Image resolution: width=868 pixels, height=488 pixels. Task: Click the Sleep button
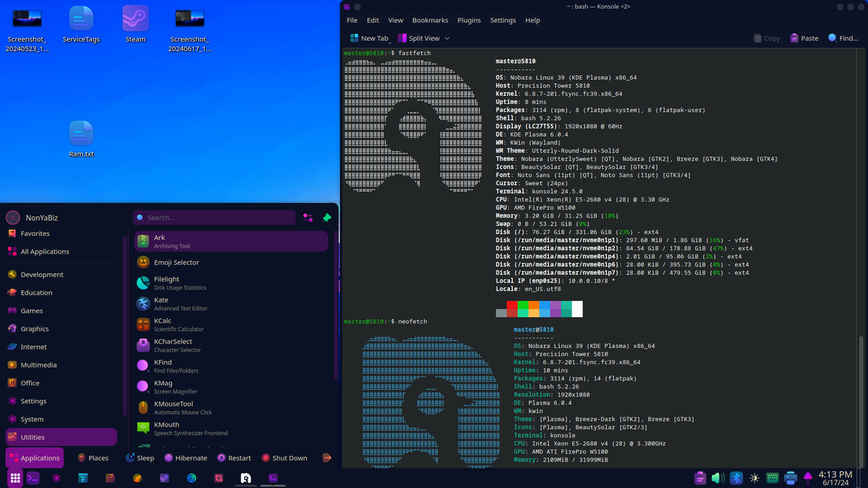(140, 458)
